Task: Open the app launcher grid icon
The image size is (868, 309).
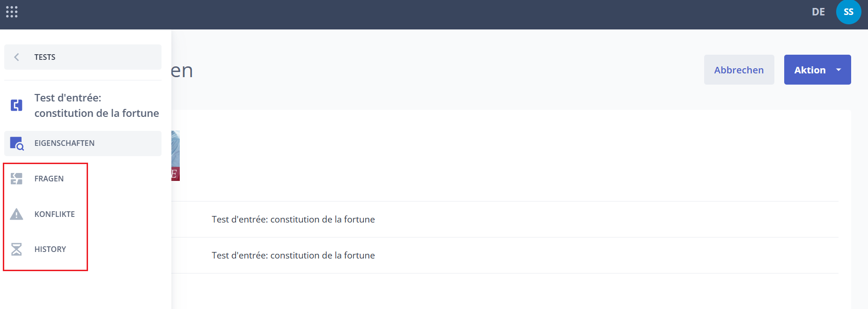Action: [12, 12]
